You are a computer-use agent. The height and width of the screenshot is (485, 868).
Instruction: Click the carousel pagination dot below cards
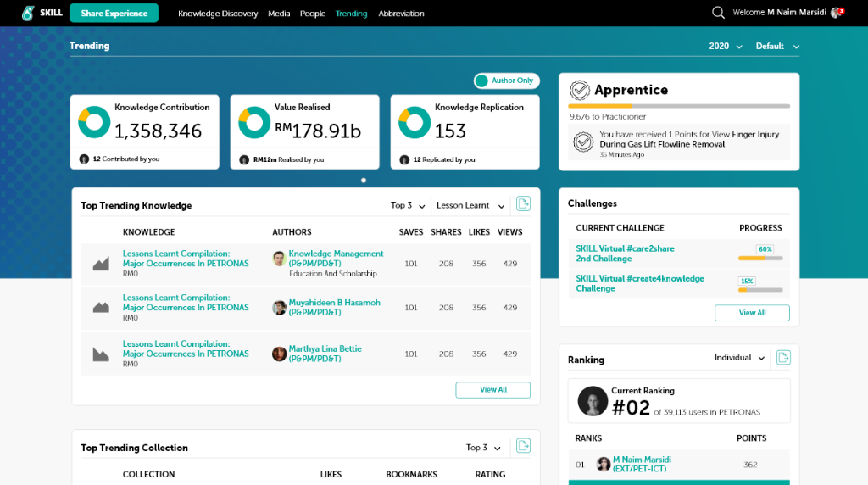364,180
